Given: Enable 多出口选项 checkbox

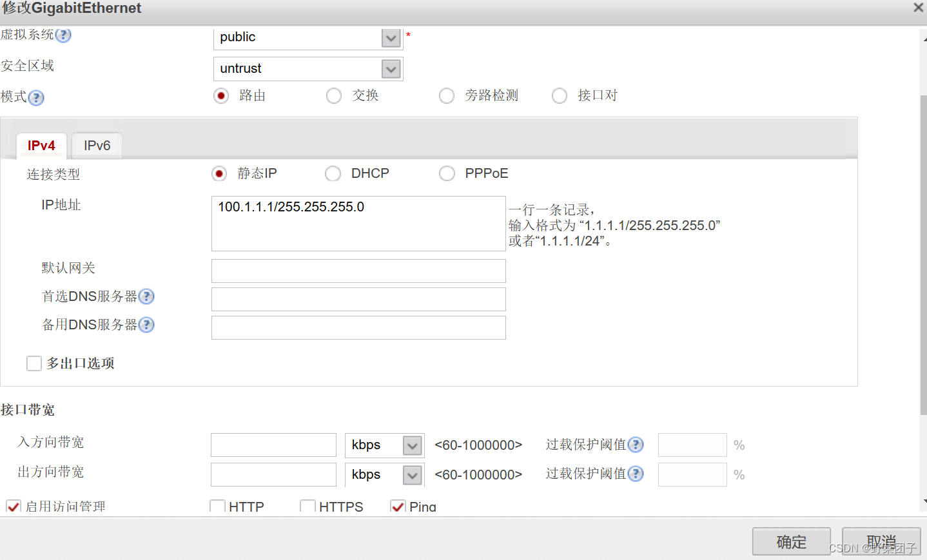Looking at the screenshot, I should [34, 363].
